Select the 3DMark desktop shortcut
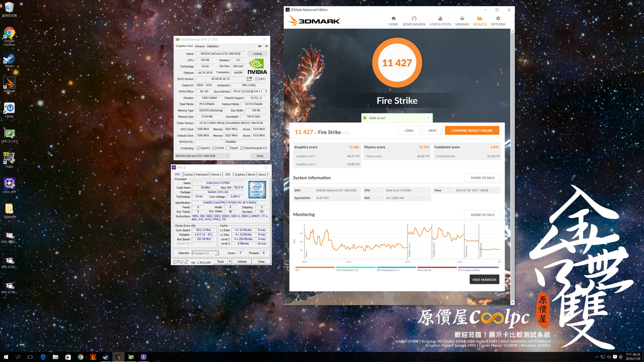Image resolution: width=644 pixels, height=362 pixels. 9,85
